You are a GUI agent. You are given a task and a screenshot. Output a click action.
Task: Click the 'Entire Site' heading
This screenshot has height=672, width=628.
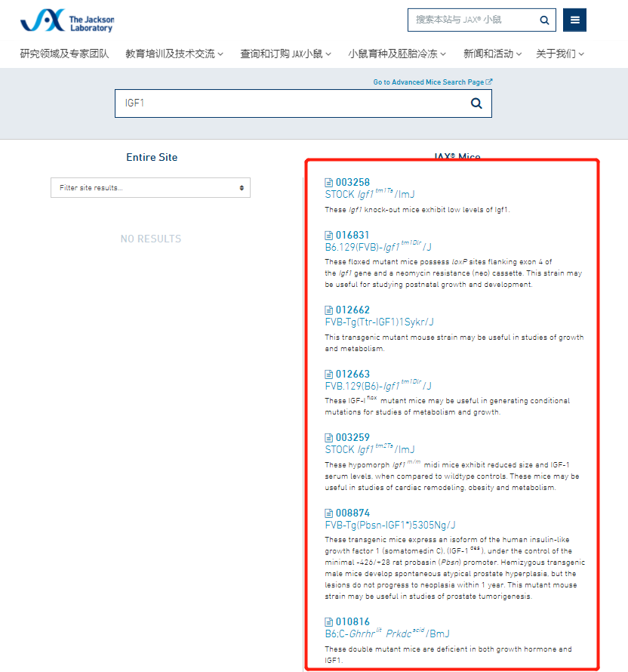(x=152, y=157)
